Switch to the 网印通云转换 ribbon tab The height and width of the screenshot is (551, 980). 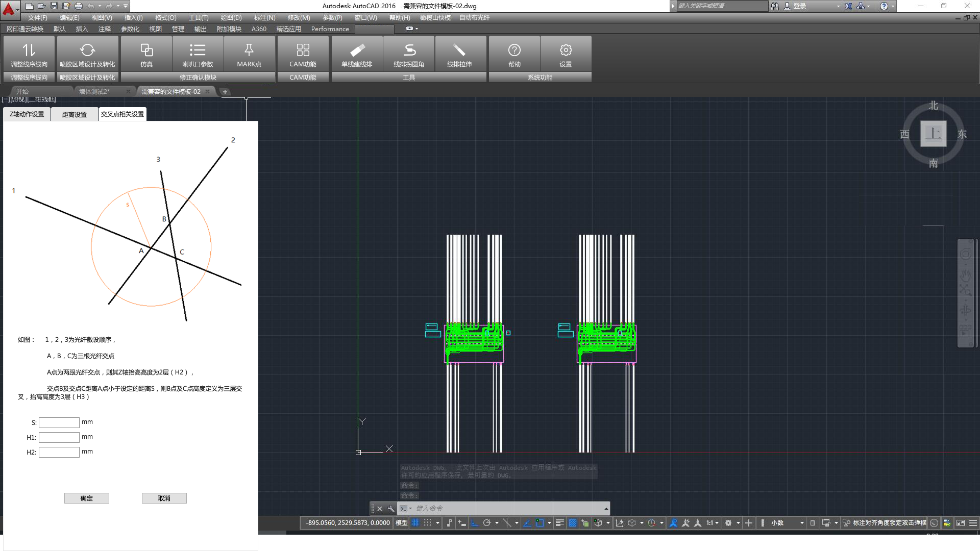[x=25, y=29]
